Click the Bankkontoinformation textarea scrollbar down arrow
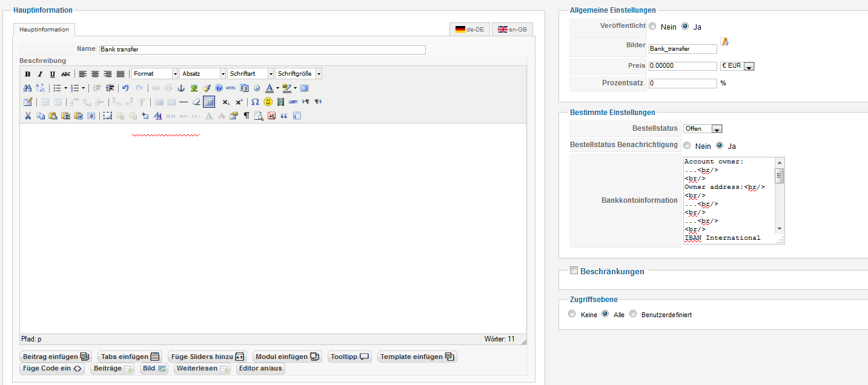This screenshot has height=385, width=868. tap(780, 228)
